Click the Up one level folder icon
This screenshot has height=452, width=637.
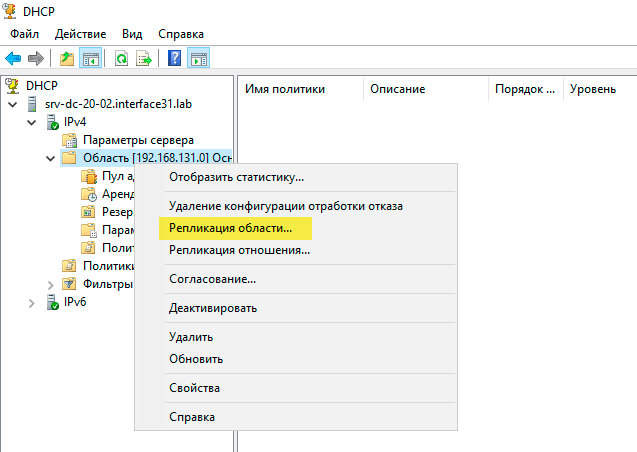click(67, 58)
